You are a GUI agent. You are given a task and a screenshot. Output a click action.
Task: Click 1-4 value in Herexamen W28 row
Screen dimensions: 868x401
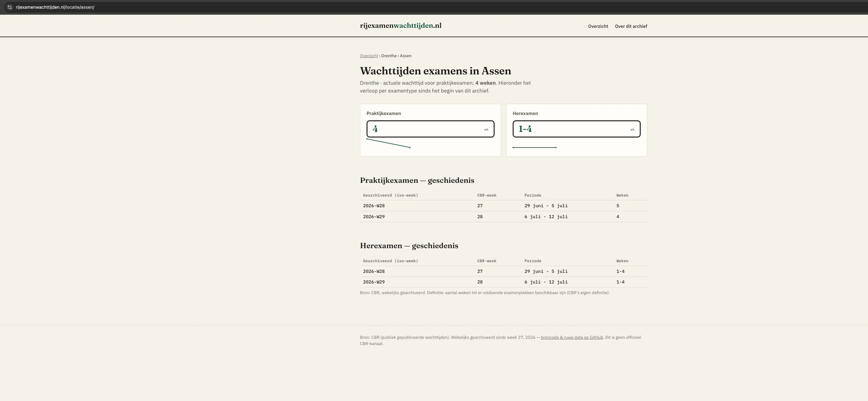click(620, 271)
